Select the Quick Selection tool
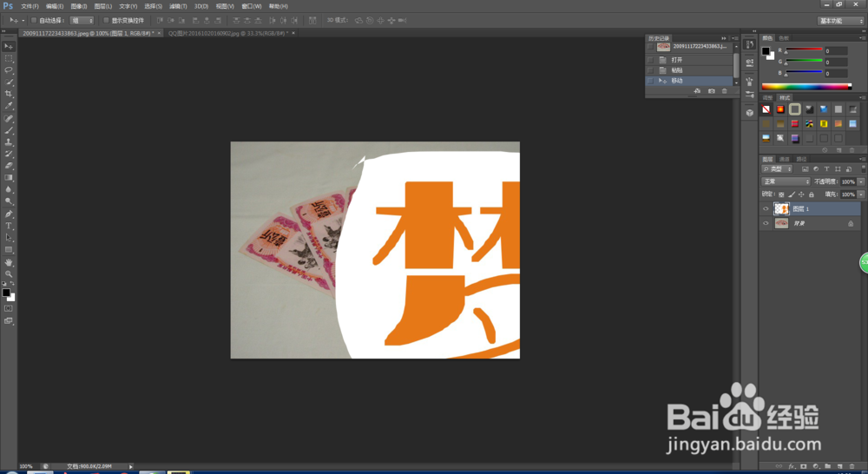This screenshot has width=868, height=474. [x=9, y=82]
